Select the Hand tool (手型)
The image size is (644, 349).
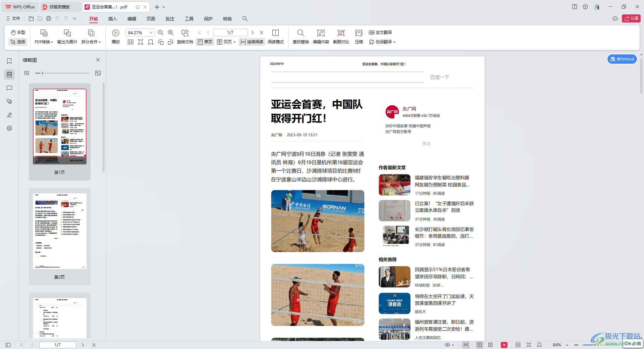18,33
